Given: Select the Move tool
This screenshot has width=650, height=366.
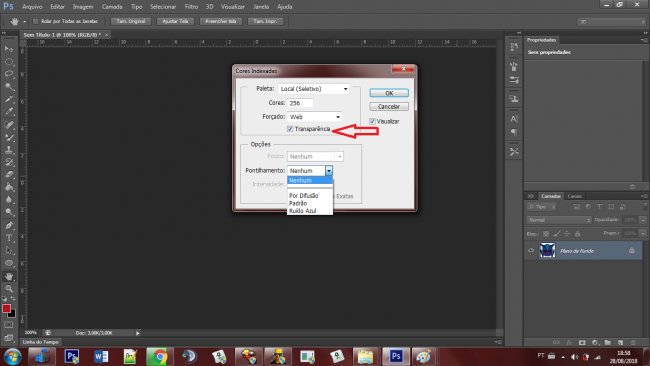Looking at the screenshot, I should pos(9,49).
